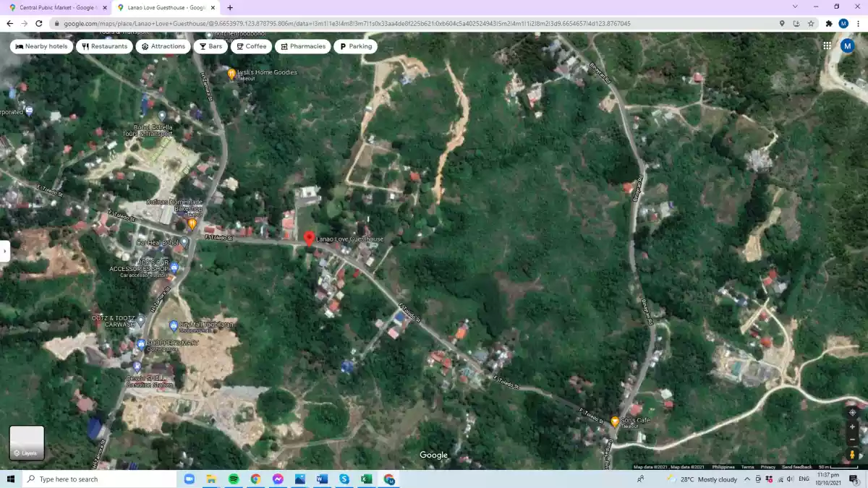Open the Google apps grid
Viewport: 868px width, 488px height.
click(827, 46)
